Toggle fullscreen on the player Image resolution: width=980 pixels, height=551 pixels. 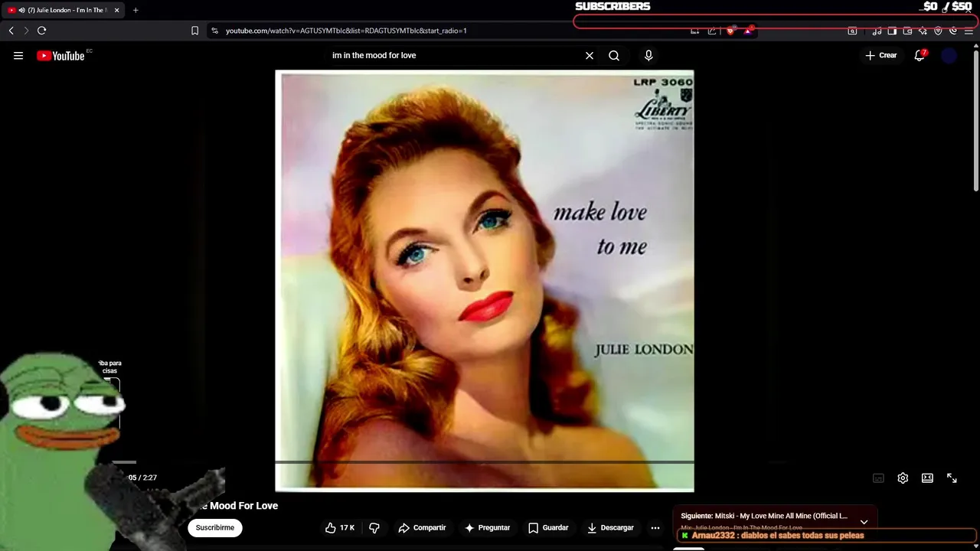952,478
